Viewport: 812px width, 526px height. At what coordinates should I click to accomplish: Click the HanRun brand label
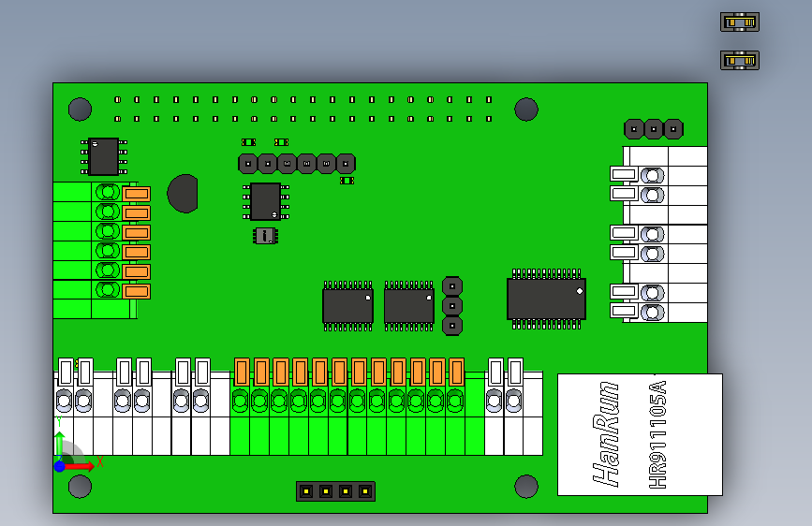(605, 434)
